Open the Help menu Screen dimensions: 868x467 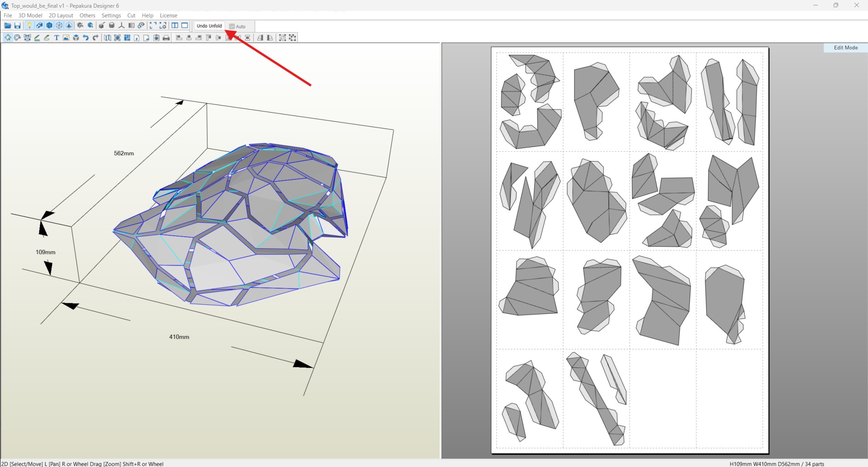(148, 15)
